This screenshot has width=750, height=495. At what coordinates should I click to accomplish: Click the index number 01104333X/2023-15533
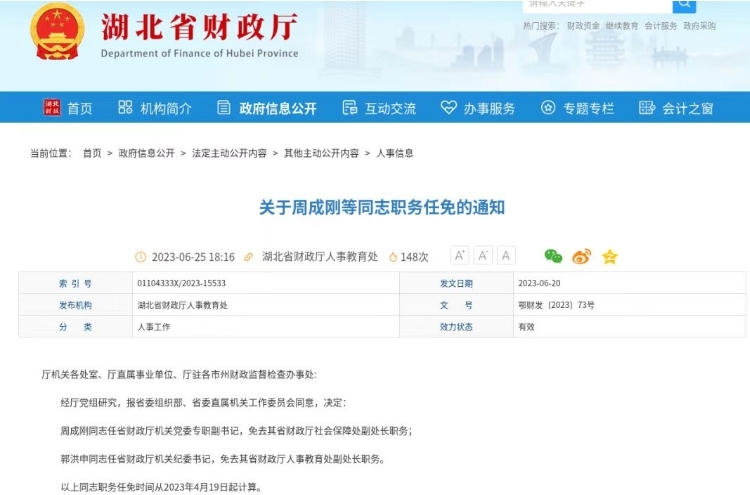[181, 283]
